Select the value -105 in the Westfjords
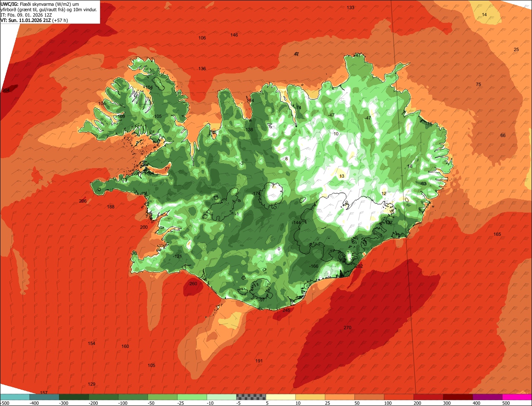 [157, 116]
